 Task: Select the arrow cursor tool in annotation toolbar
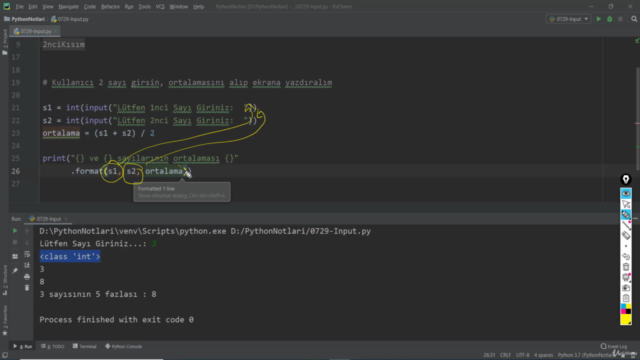pyautogui.click(x=626, y=204)
